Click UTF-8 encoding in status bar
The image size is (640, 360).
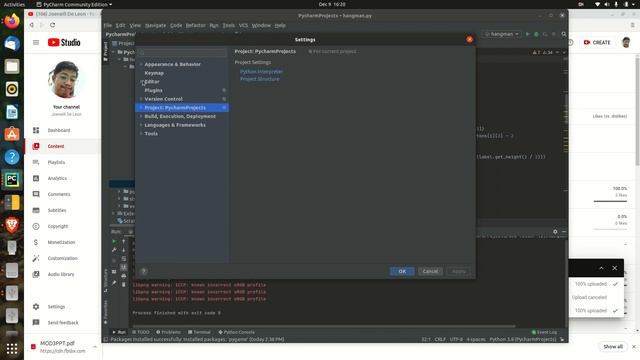tap(456, 339)
